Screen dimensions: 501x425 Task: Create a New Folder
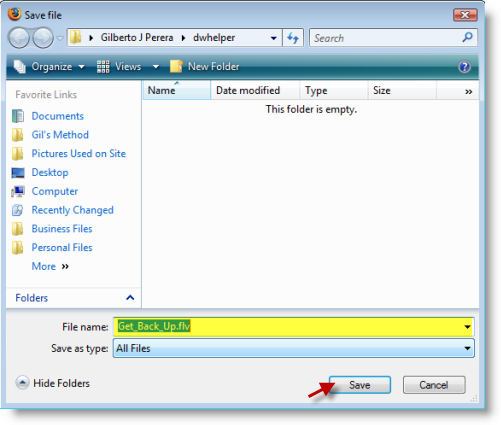tap(205, 67)
